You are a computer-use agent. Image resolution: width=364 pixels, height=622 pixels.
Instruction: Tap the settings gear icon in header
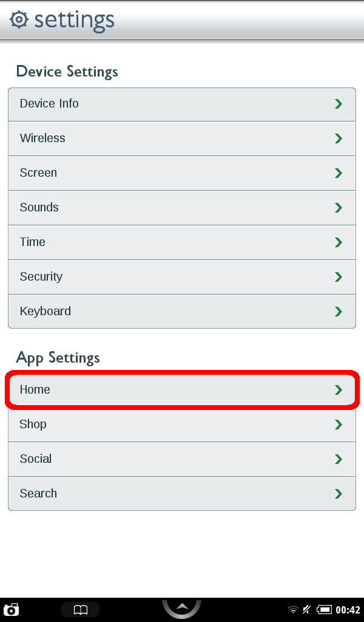[x=19, y=19]
